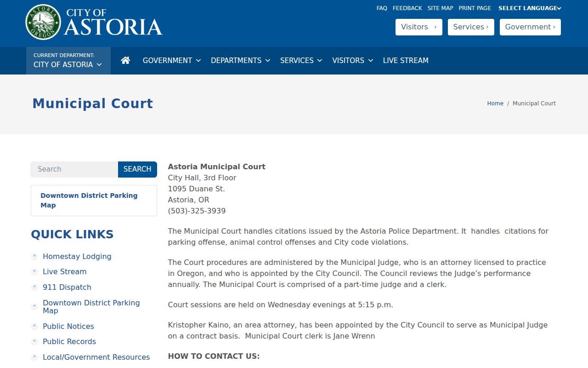The image size is (588, 368).
Task: Open the FAQ link in top bar
Action: coord(382,8)
